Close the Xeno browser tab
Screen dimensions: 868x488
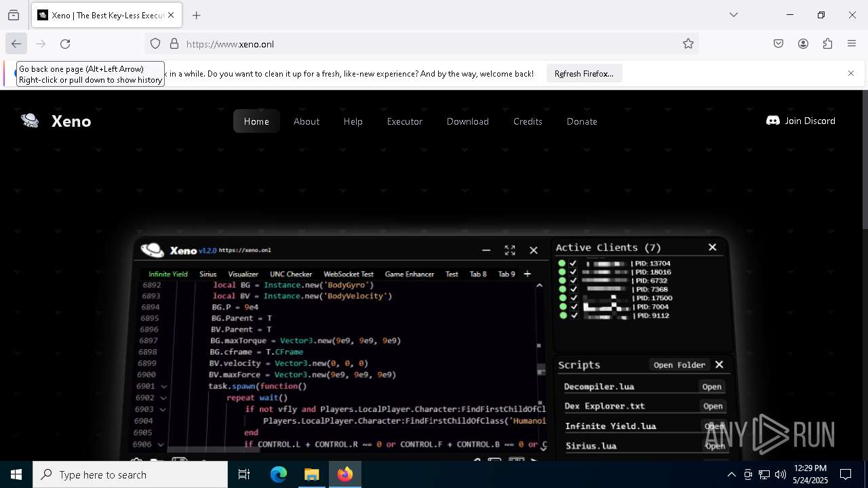tap(172, 15)
